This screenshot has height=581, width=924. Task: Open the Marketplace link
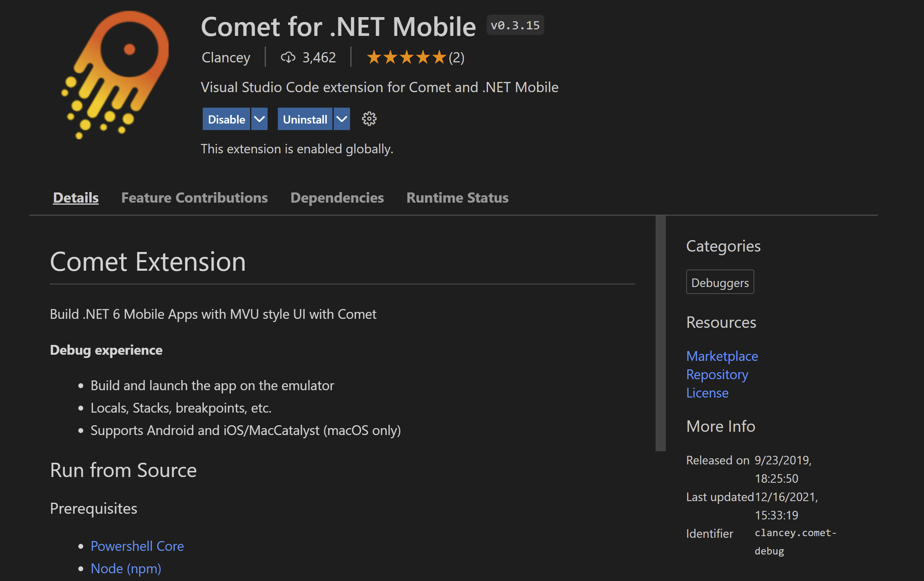click(722, 356)
